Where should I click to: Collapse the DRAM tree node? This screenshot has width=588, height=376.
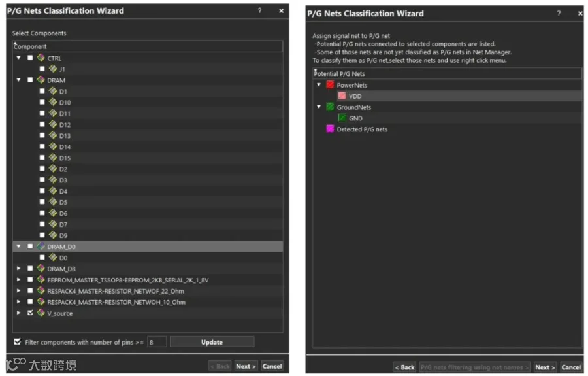pyautogui.click(x=18, y=80)
